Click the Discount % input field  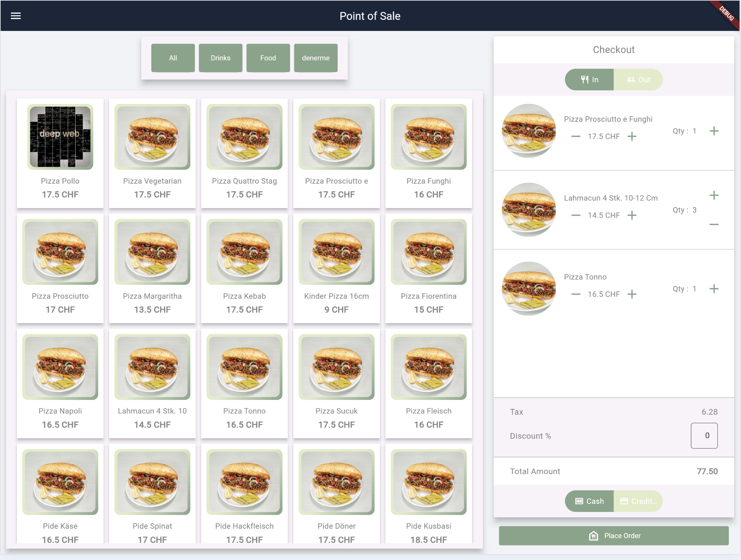point(704,436)
